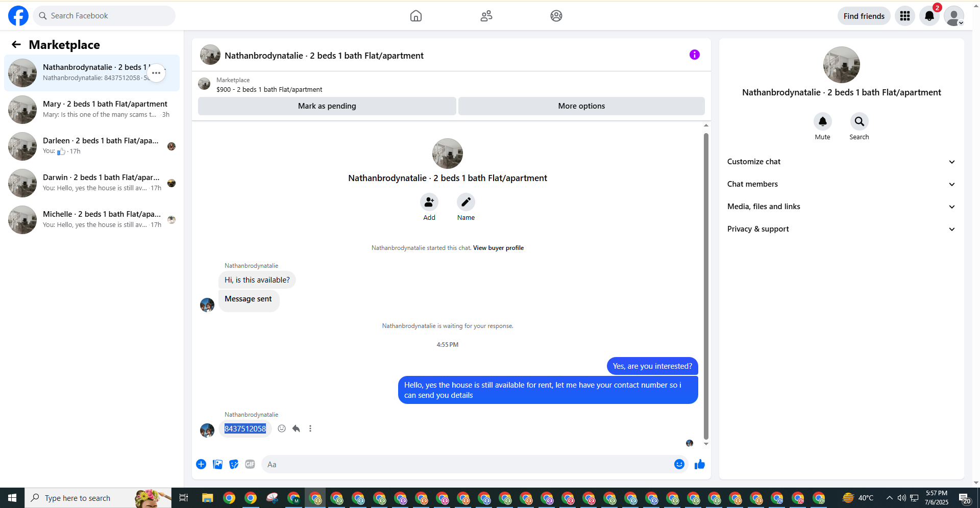Screen dimensions: 980x508
Task: Open the emoji picker in composer
Action: pos(679,464)
